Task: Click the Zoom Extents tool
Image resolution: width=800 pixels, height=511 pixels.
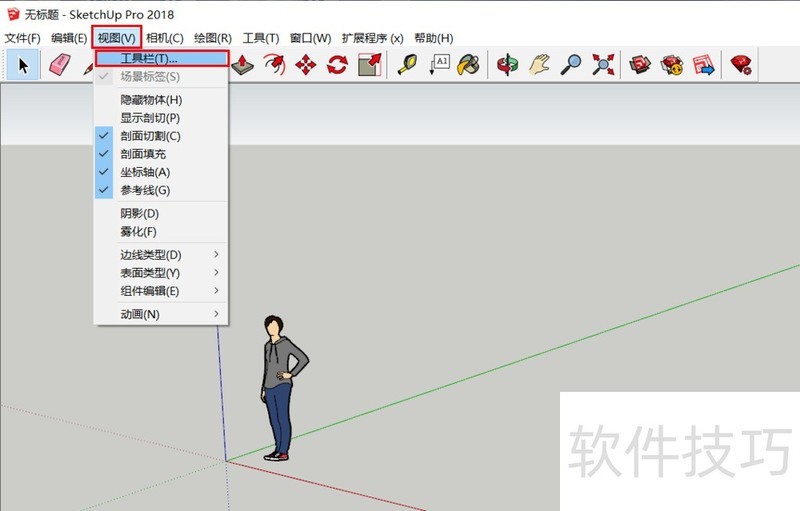Action: click(603, 65)
